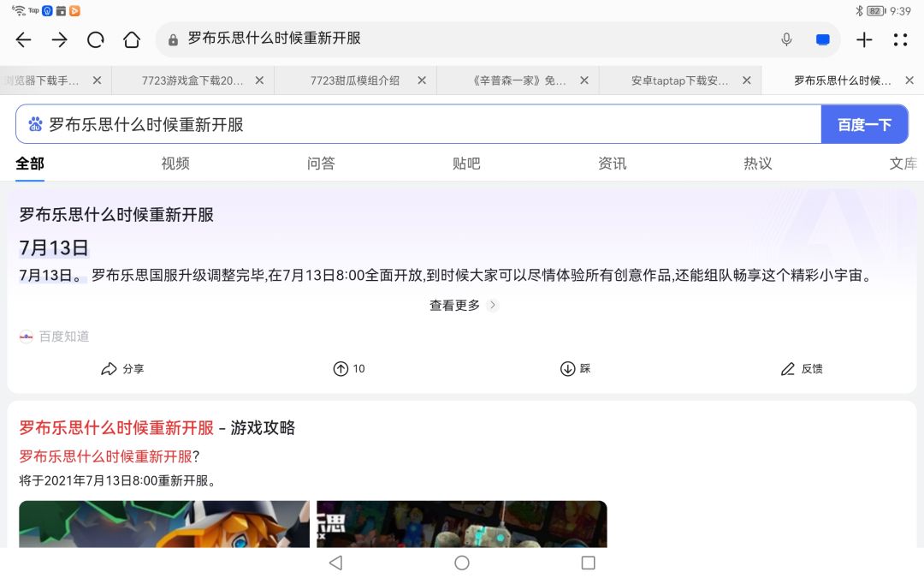This screenshot has width=924, height=578.
Task: Start voice search with the microphone icon
Action: tap(786, 40)
